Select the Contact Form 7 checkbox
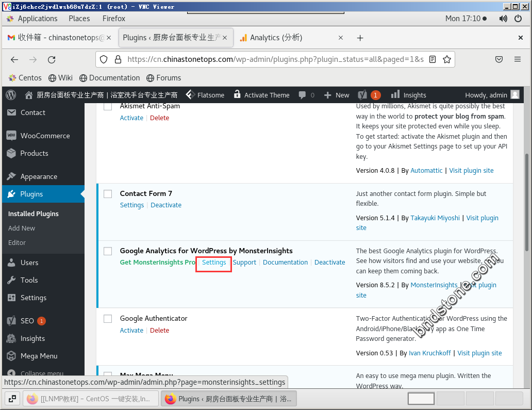The image size is (532, 410). click(108, 194)
